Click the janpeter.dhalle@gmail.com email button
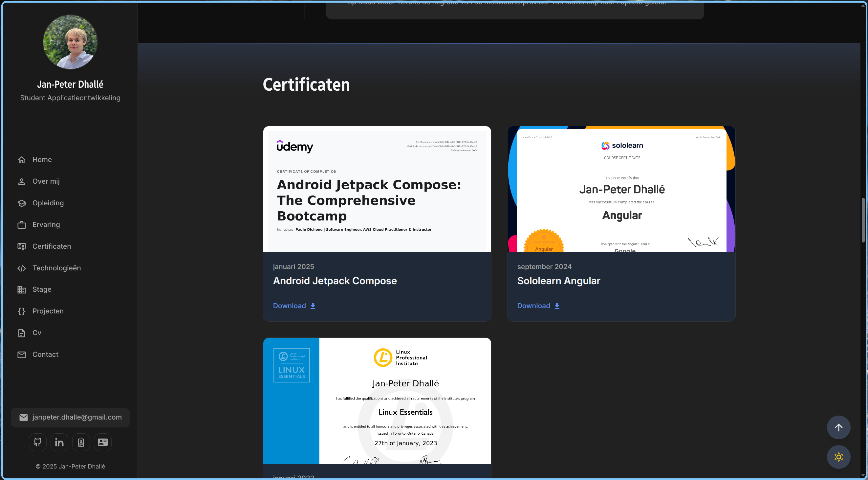Screen dimensions: 868x480 pyautogui.click(x=70, y=418)
